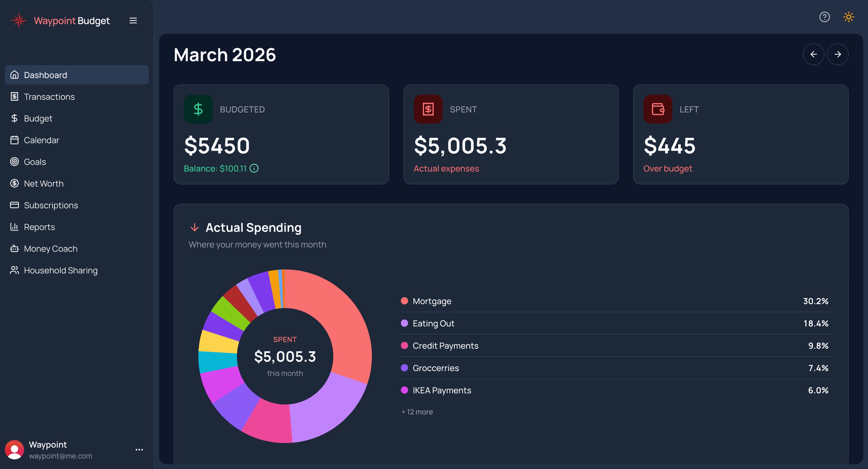
Task: Click the Groccerries purple legend dot
Action: [404, 368]
